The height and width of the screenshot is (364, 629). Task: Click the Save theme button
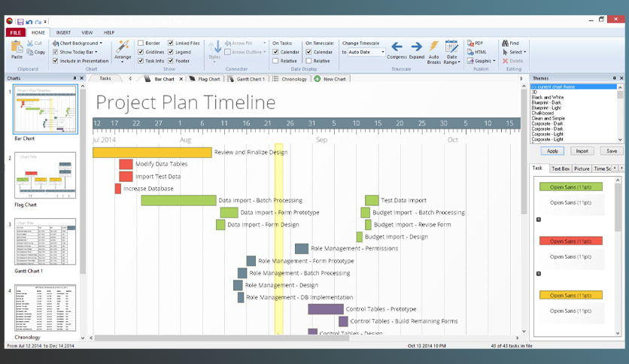(612, 151)
